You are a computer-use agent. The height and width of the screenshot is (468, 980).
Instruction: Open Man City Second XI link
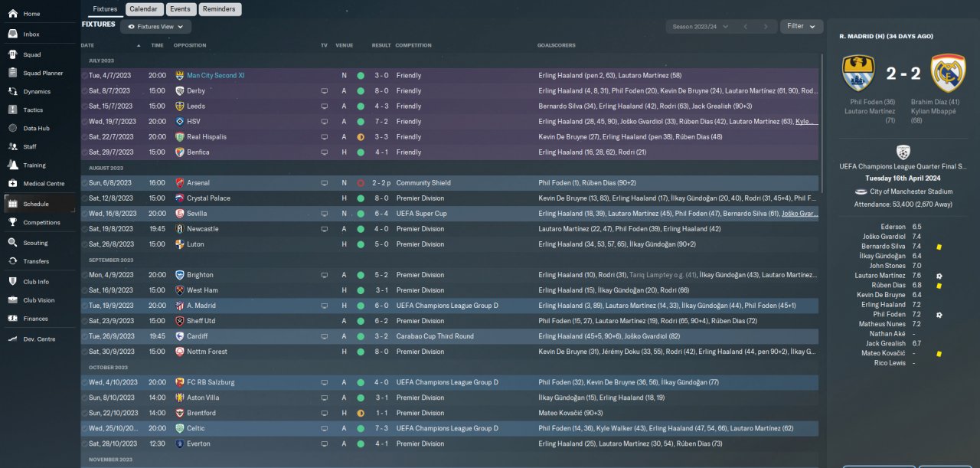click(216, 76)
